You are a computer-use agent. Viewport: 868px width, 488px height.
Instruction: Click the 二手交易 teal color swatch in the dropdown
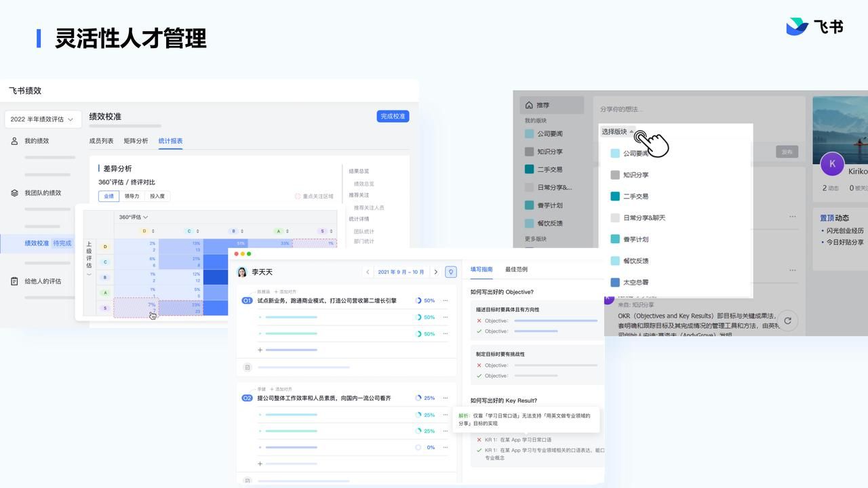(615, 196)
